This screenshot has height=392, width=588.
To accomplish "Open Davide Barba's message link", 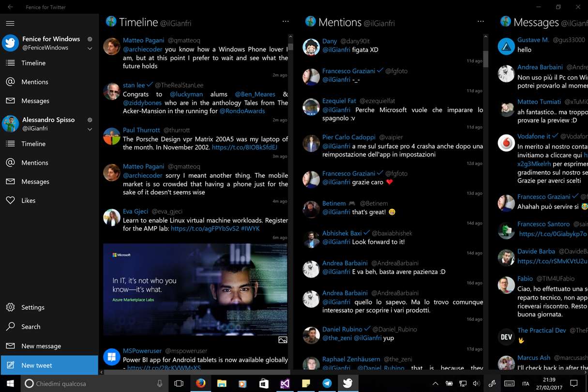I will (552, 261).
